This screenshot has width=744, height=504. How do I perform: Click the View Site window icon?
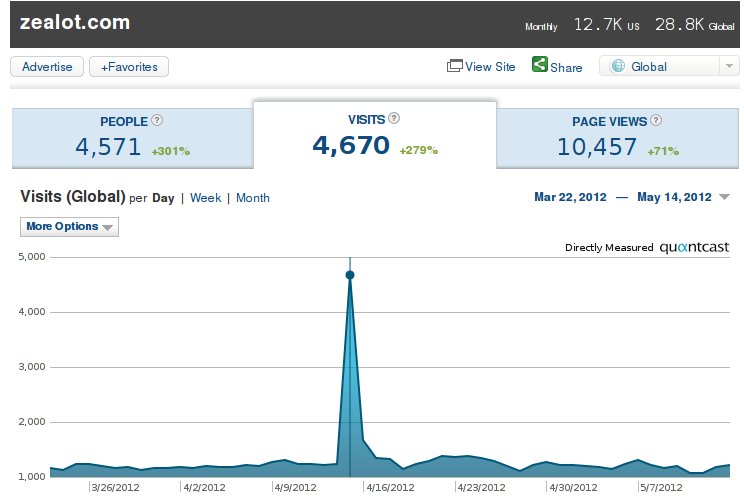pyautogui.click(x=455, y=65)
